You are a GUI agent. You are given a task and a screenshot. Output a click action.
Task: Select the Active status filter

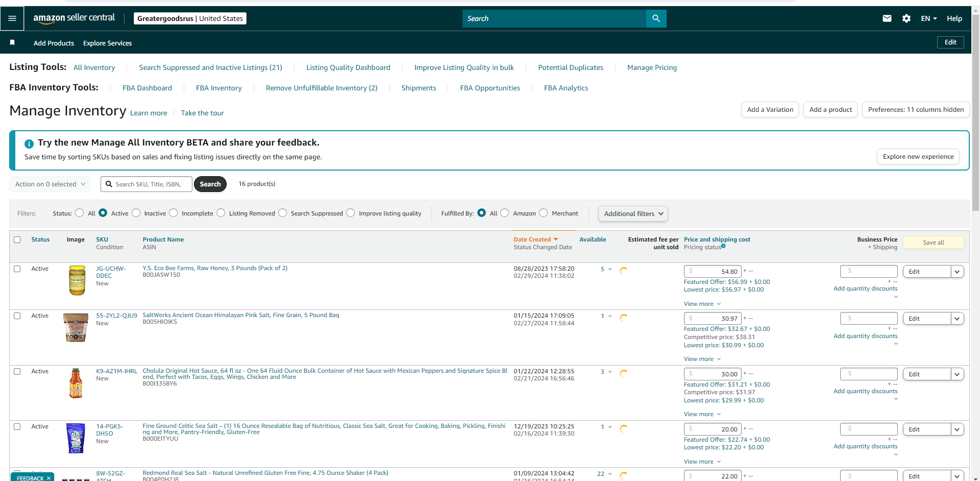(x=103, y=213)
